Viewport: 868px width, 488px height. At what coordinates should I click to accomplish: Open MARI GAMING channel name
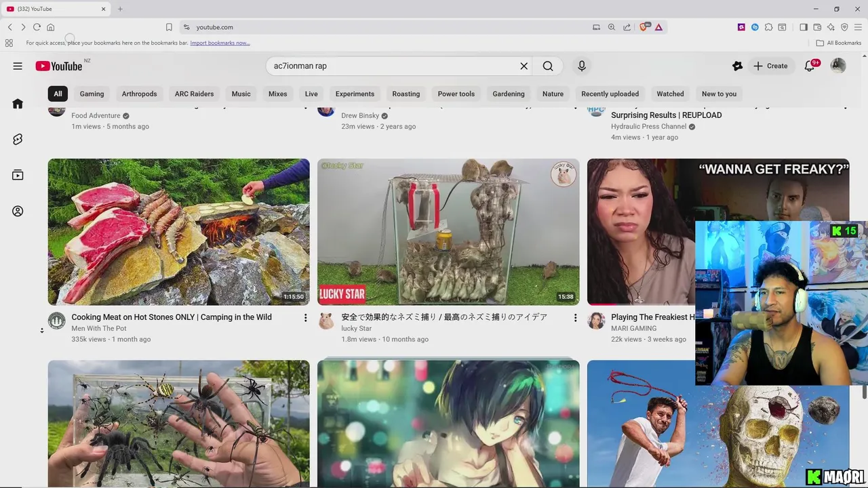click(x=633, y=329)
